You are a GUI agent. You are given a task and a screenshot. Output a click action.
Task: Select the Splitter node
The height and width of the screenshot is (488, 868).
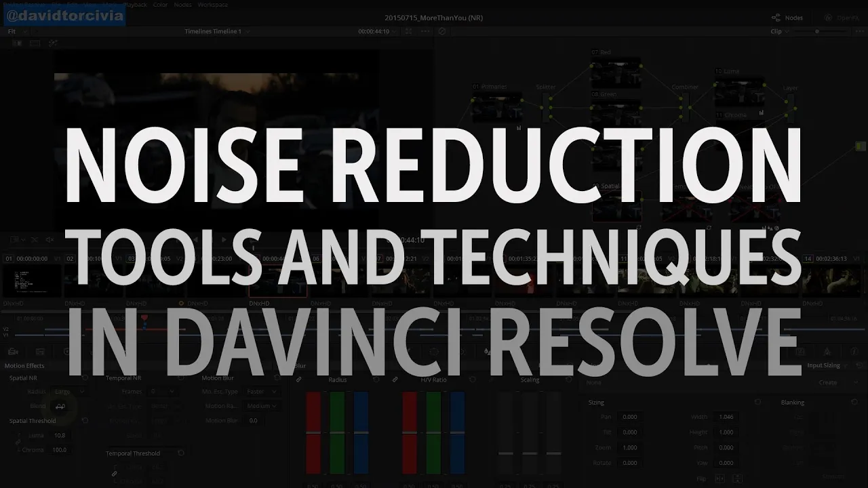(x=547, y=107)
